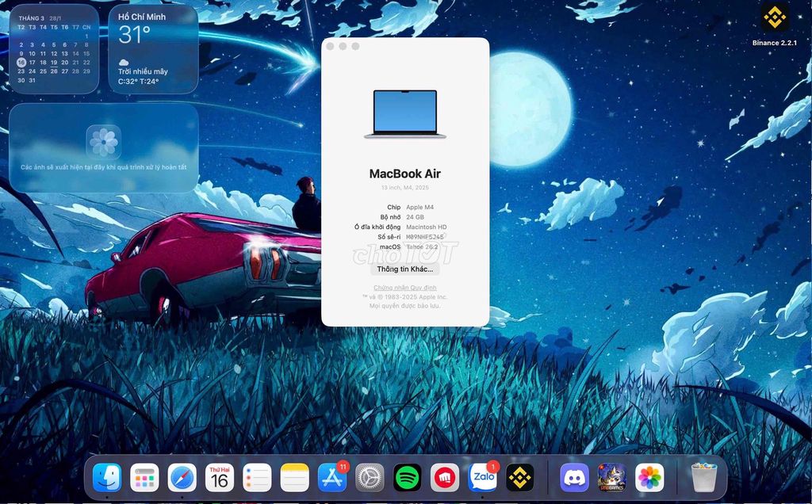Screen dimensions: 812x504
Task: Click the Photos flower icon in the widget
Action: coord(104,142)
